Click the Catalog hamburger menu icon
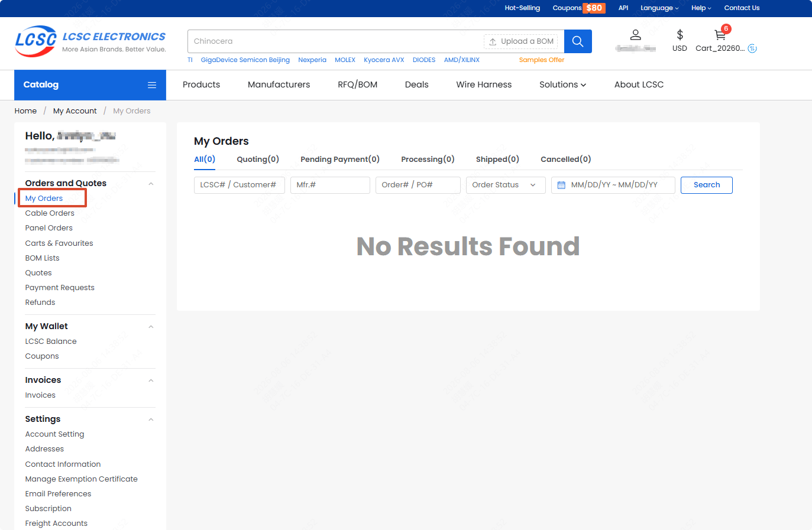Screen dimensions: 812x530 [152, 85]
